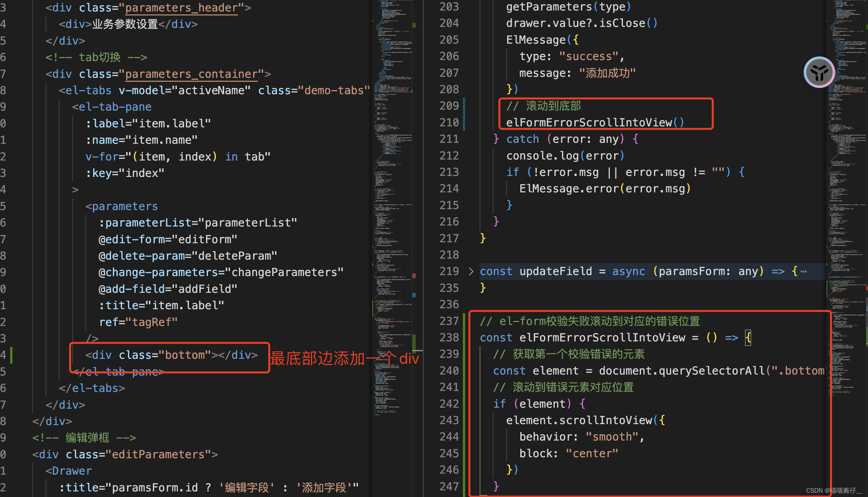
Task: Click the floating round assistant icon
Action: pyautogui.click(x=819, y=72)
